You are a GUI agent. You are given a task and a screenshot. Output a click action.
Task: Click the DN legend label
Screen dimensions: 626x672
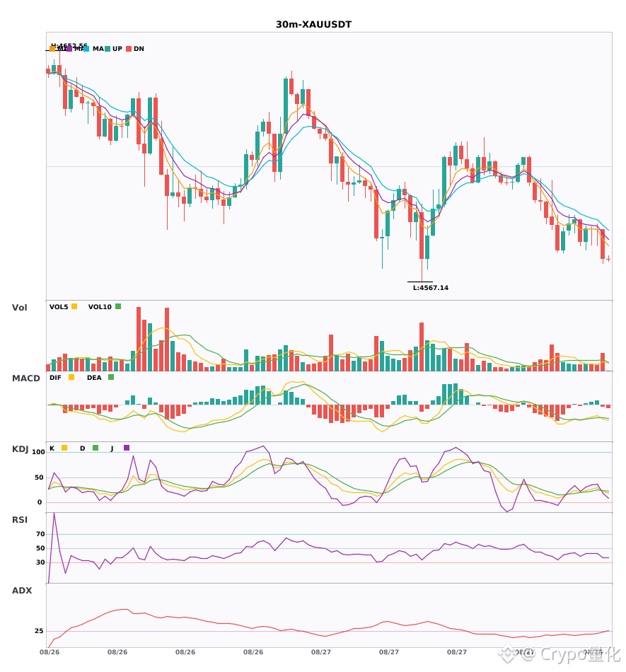[x=139, y=49]
